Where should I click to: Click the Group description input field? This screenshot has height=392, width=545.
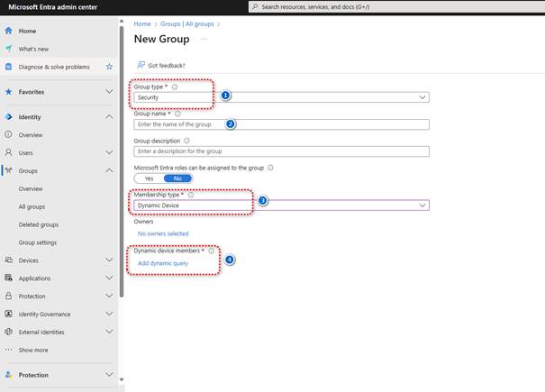point(281,151)
